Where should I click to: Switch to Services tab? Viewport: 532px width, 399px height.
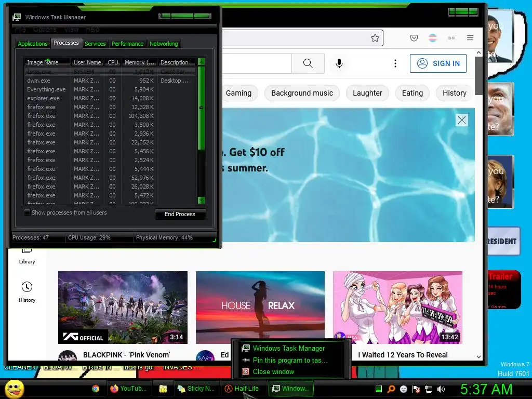click(x=95, y=44)
